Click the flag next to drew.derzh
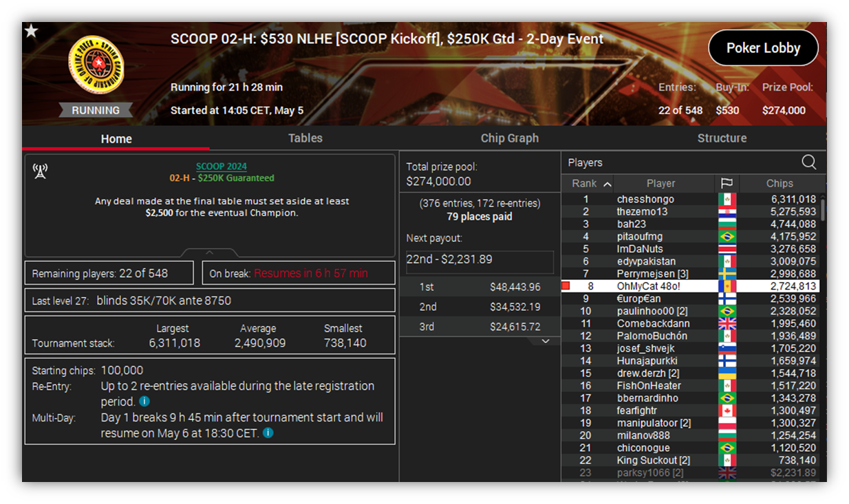Screen dimensions: 849x504 tap(727, 373)
